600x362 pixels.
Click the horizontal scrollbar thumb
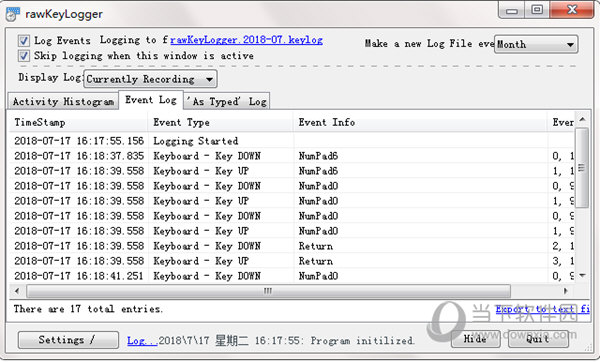(268, 291)
